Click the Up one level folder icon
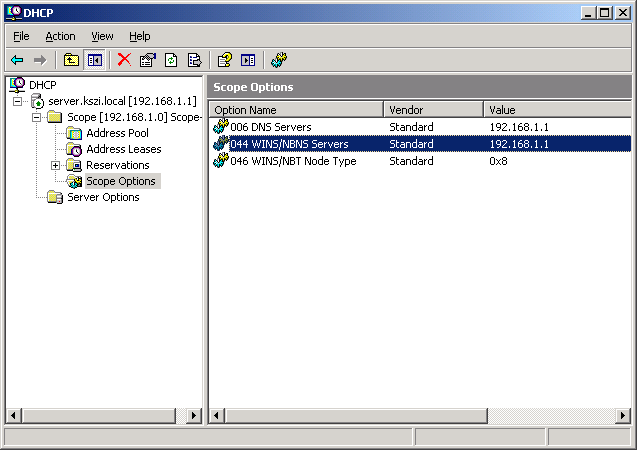Screen dimensions: 637x450 pos(71,60)
